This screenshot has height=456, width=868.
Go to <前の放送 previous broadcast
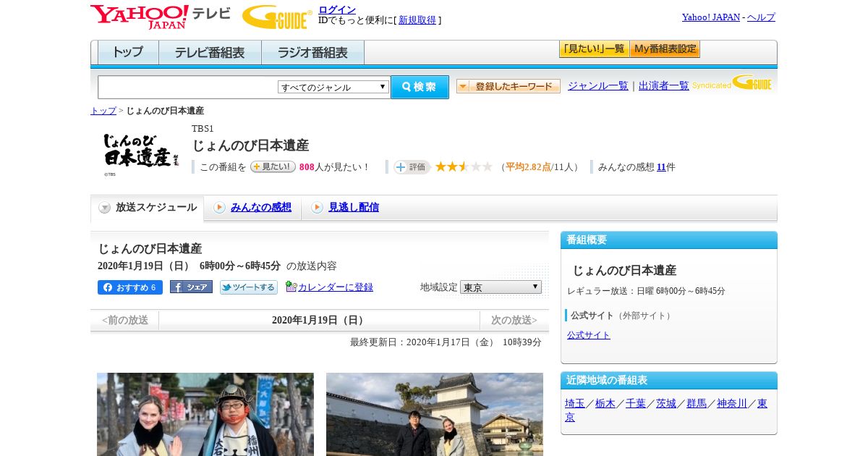click(x=125, y=320)
